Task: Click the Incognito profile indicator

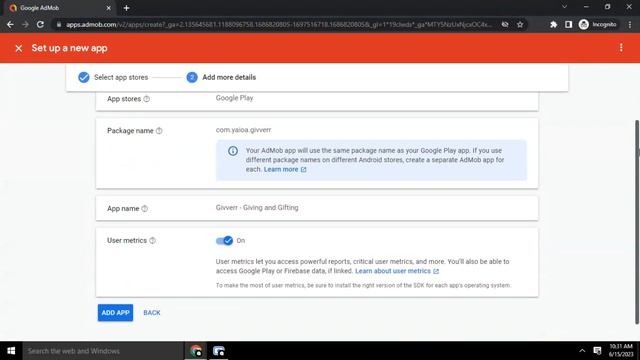Action: (598, 24)
